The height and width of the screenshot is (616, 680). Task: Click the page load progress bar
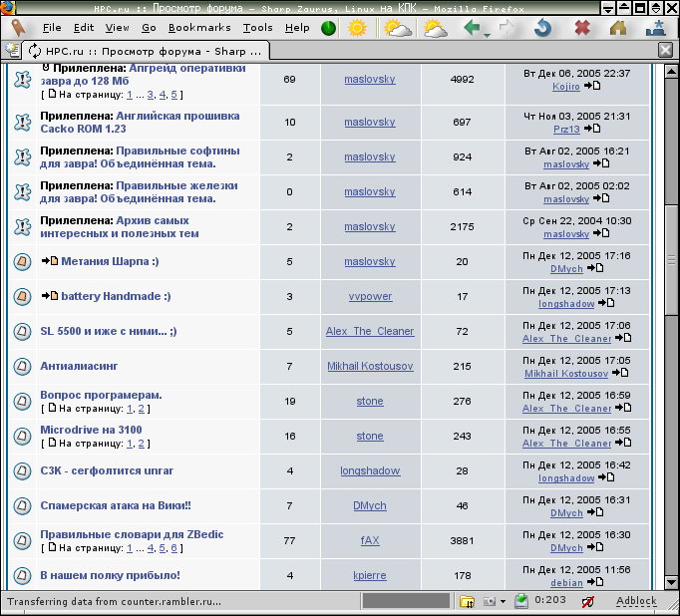[407, 601]
